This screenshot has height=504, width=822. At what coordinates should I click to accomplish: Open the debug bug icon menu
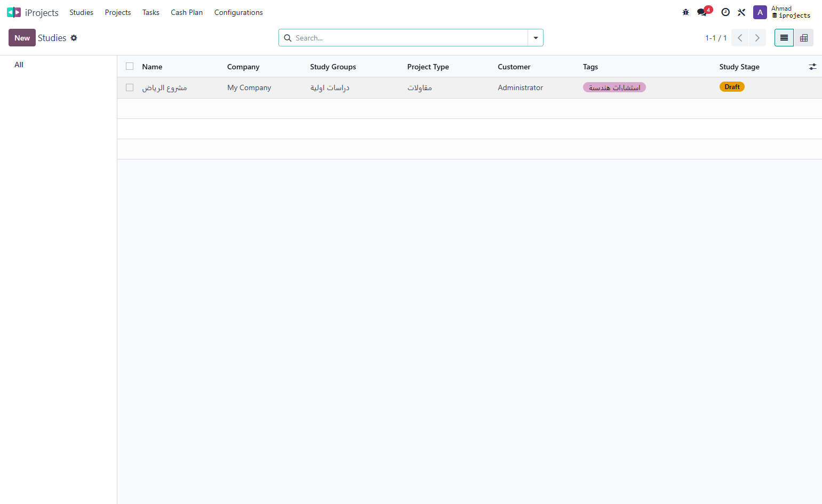685,12
